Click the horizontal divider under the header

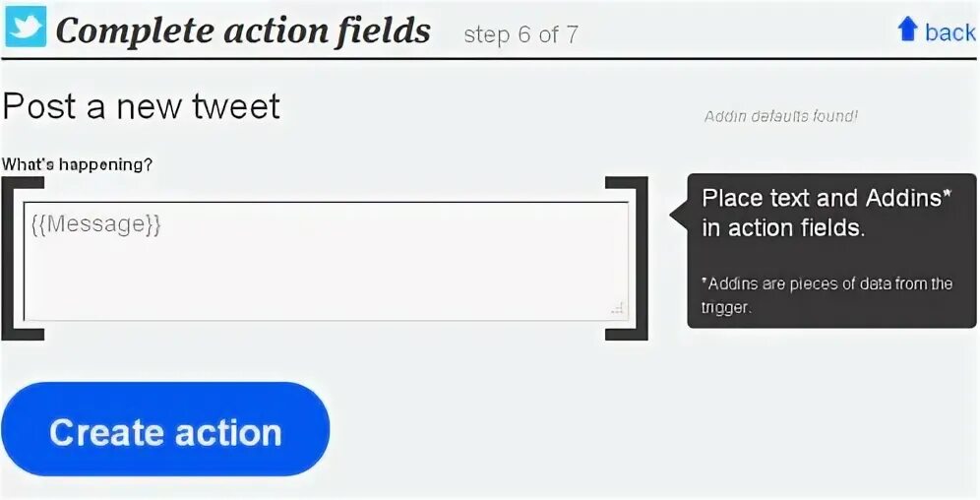(x=489, y=59)
